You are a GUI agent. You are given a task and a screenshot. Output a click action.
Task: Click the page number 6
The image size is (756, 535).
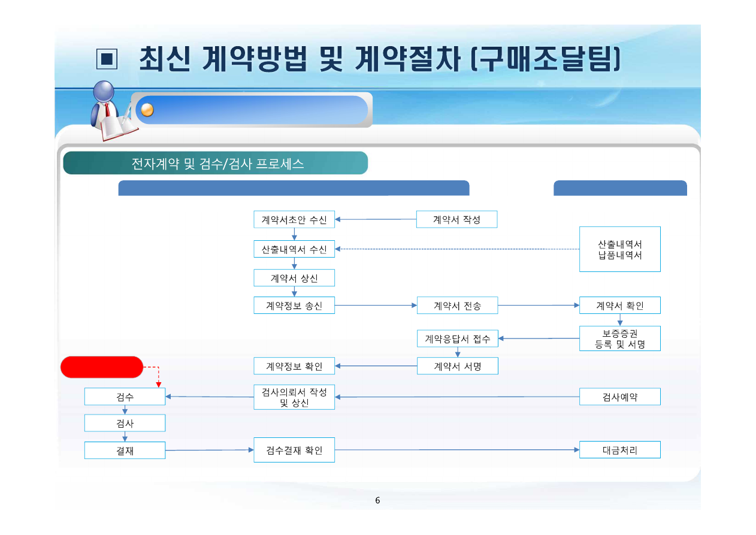377,500
